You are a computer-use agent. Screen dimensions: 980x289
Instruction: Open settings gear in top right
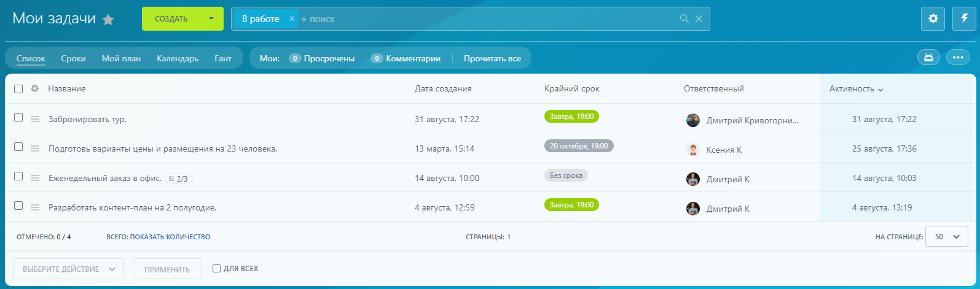pyautogui.click(x=933, y=19)
